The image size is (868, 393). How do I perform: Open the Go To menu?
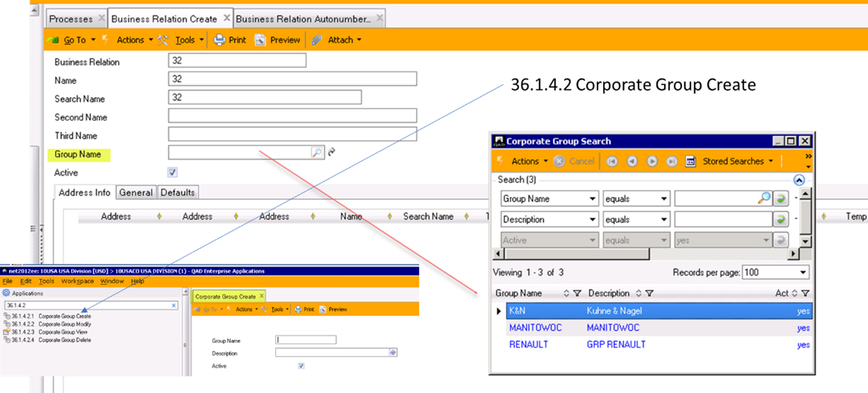75,40
